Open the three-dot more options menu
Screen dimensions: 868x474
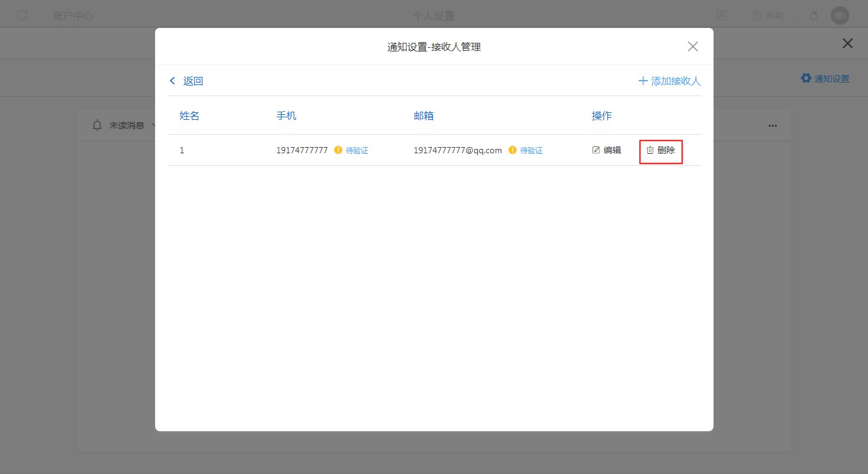772,125
